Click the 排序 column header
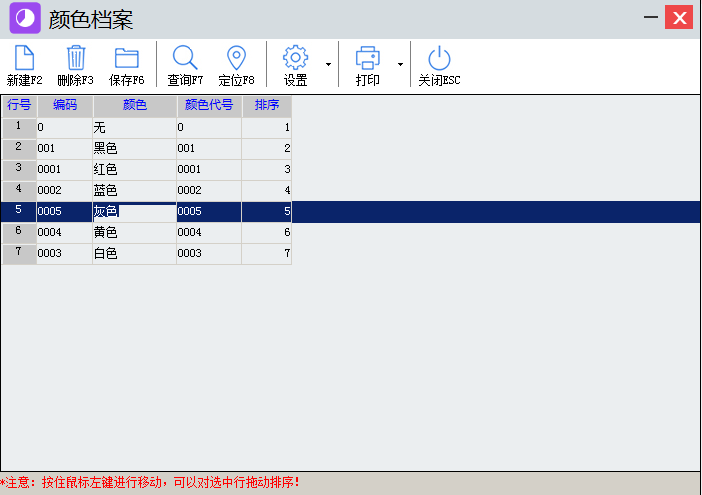 point(266,105)
